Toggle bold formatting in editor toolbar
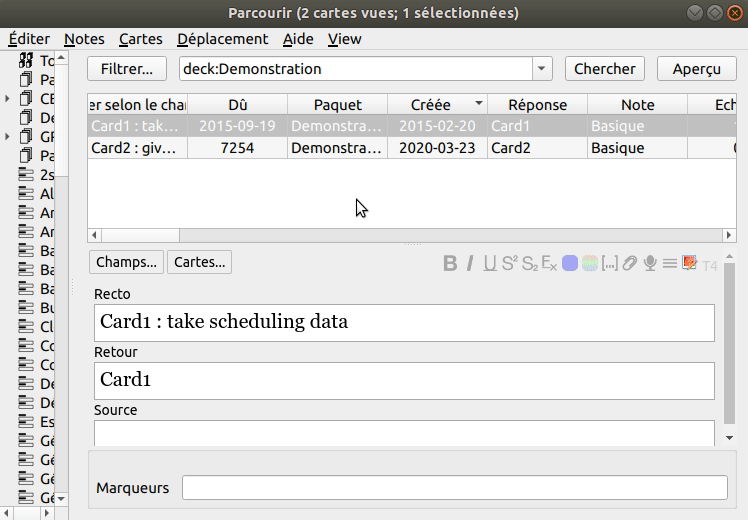This screenshot has width=748, height=520. tap(450, 263)
